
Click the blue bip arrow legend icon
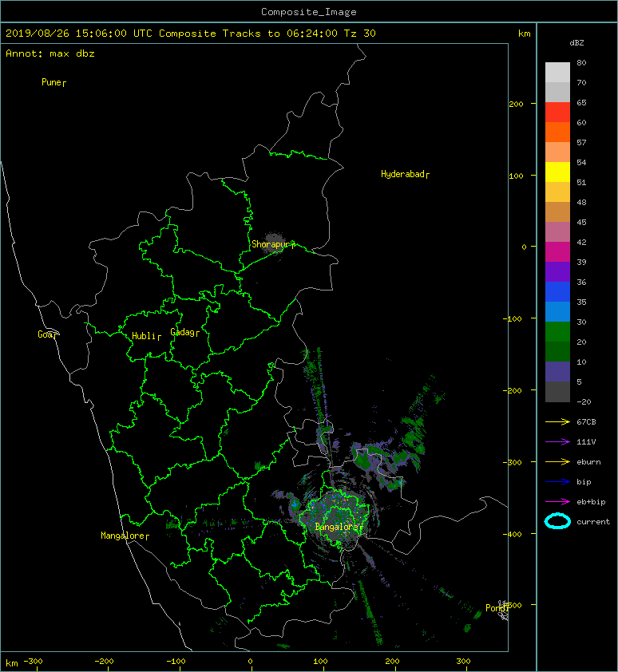[x=557, y=482]
